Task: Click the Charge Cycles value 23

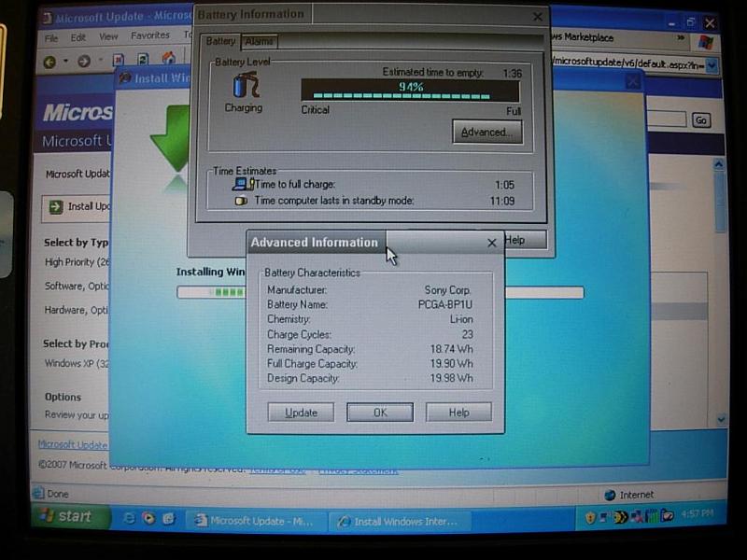Action: coord(468,334)
